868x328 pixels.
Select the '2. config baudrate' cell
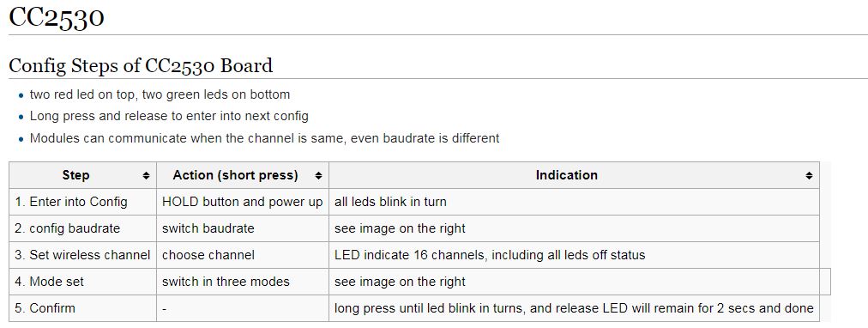[83, 228]
